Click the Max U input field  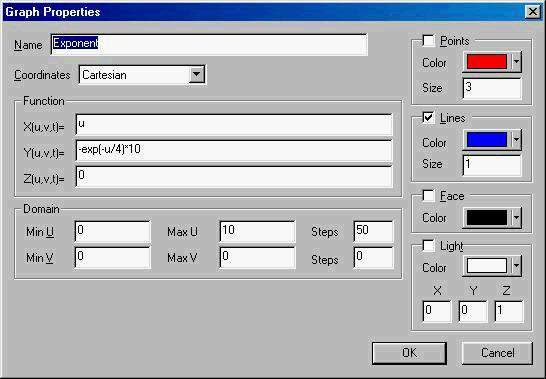pos(257,231)
